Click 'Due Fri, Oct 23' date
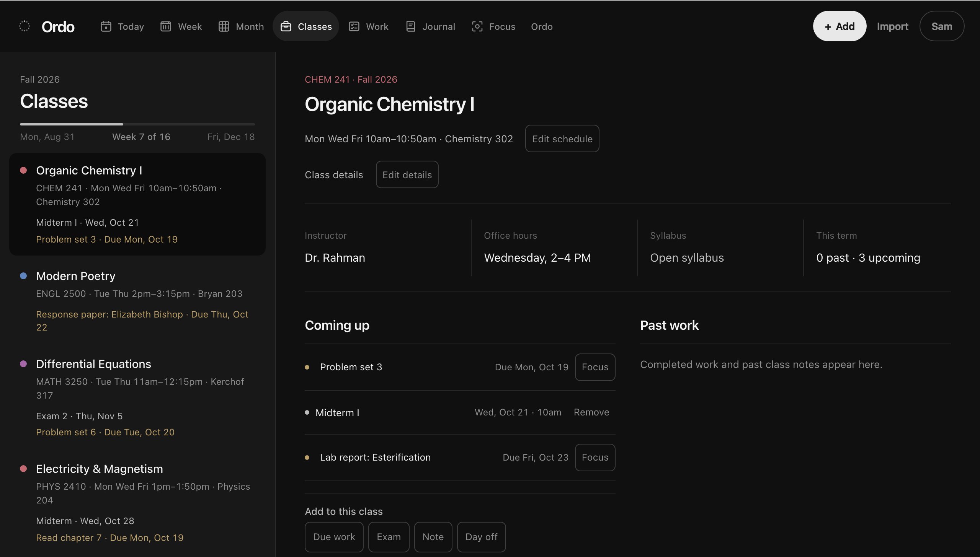The image size is (980, 557). 536,457
